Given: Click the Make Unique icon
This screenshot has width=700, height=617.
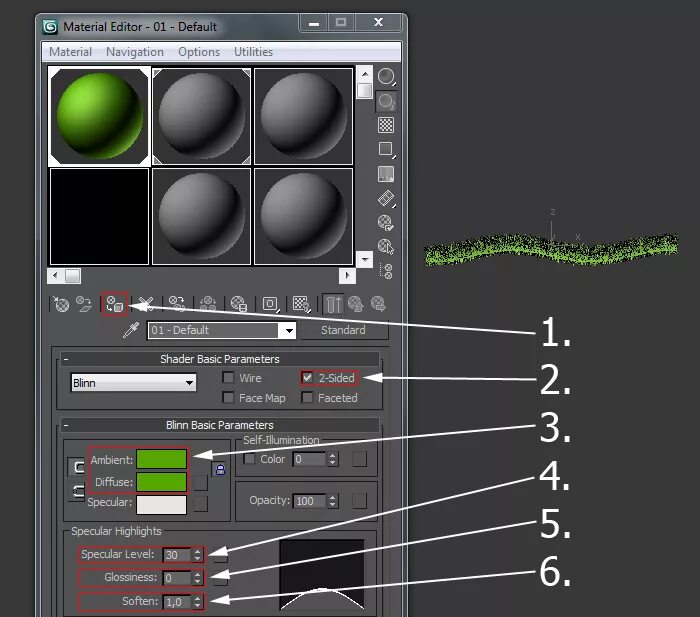Looking at the screenshot, I should point(208,304).
